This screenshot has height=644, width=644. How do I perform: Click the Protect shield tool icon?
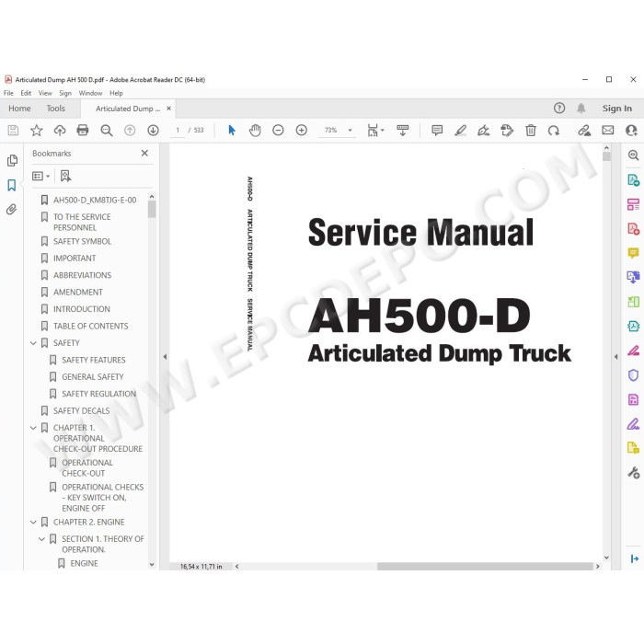(633, 375)
